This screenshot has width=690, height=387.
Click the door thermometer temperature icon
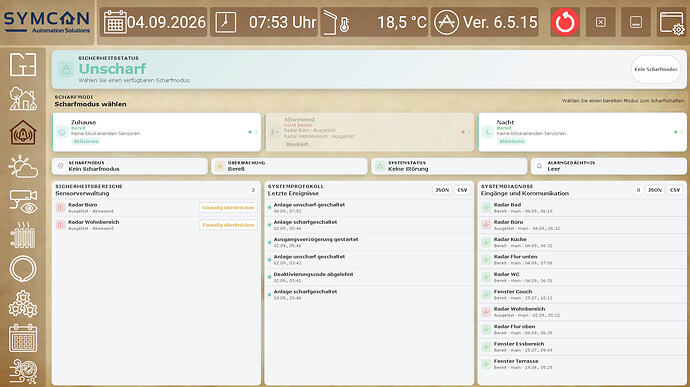[x=337, y=22]
